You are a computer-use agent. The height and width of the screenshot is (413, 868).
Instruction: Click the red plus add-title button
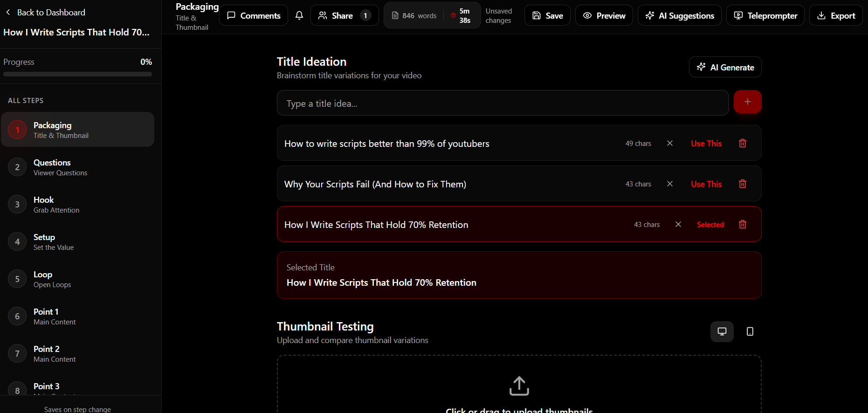(x=747, y=102)
